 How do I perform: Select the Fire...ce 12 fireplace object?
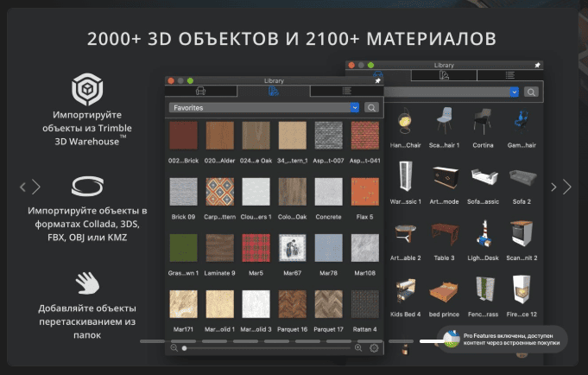(522, 289)
